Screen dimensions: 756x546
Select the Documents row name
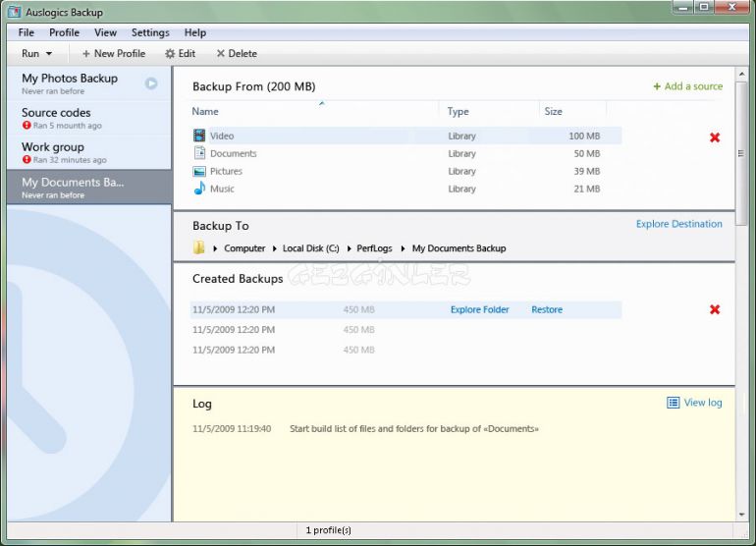point(234,153)
